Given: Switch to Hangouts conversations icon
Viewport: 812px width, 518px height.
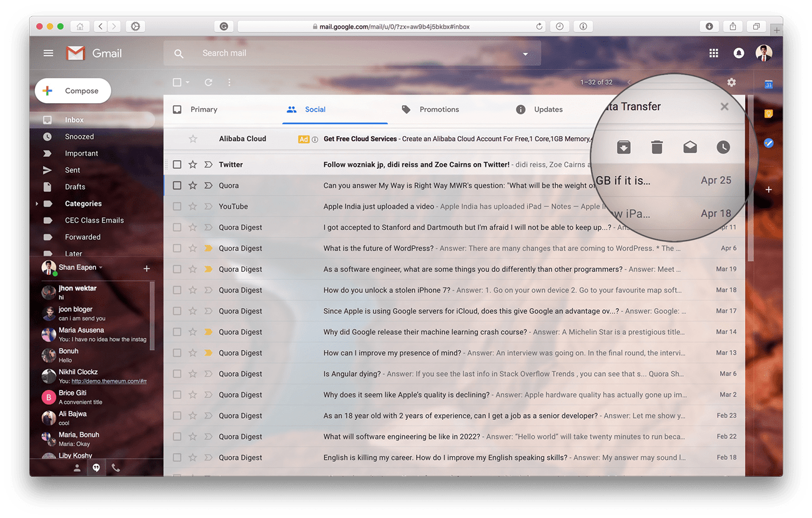Looking at the screenshot, I should tap(96, 467).
